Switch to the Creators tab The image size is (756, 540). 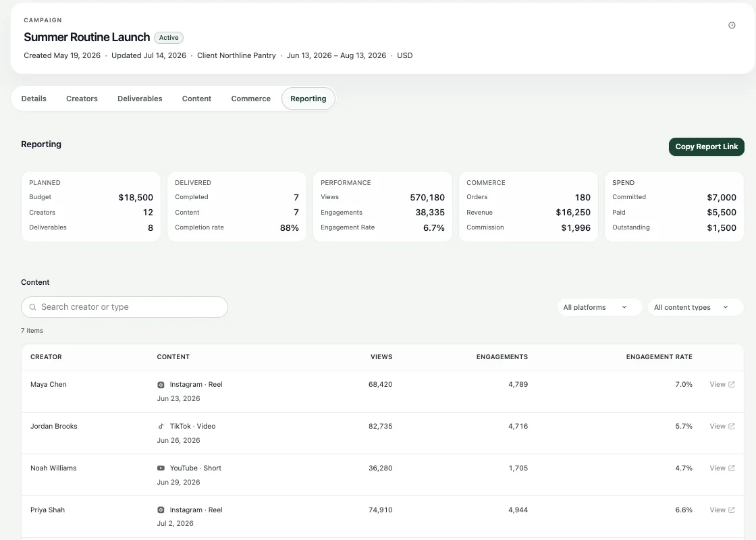click(x=82, y=99)
